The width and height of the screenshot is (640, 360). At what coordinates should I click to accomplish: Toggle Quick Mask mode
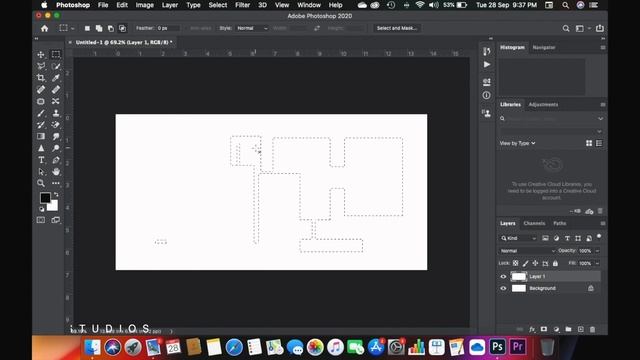[x=41, y=220]
